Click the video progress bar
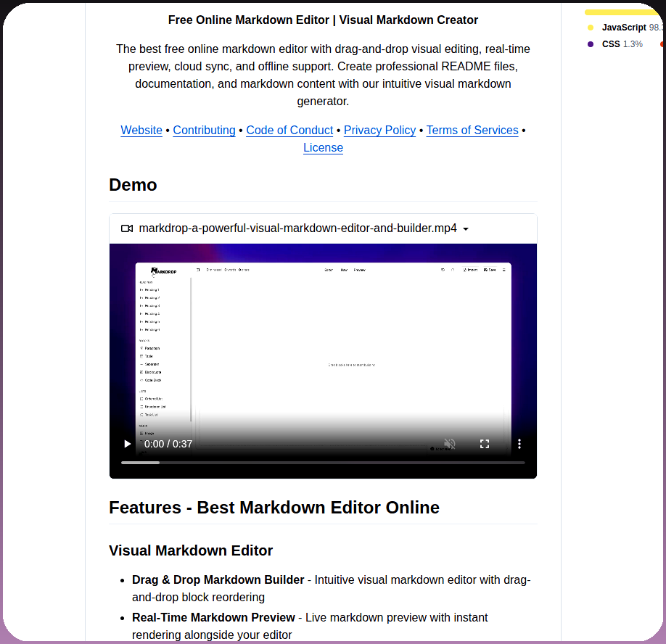The height and width of the screenshot is (644, 666). (x=323, y=462)
